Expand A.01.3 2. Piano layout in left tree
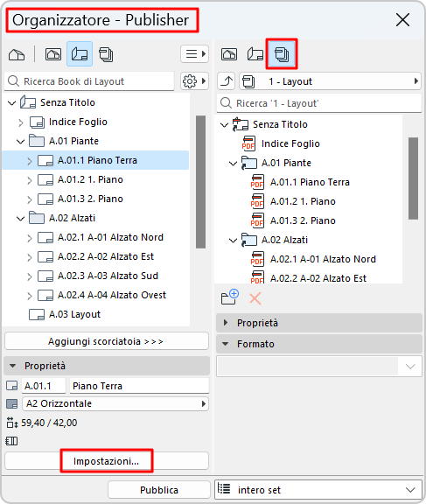This screenshot has width=426, height=504. coord(30,199)
